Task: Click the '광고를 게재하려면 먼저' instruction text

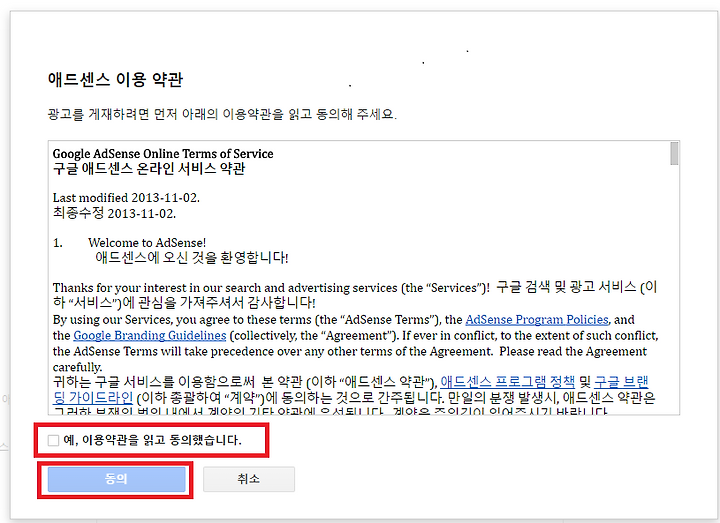Action: click(x=222, y=114)
